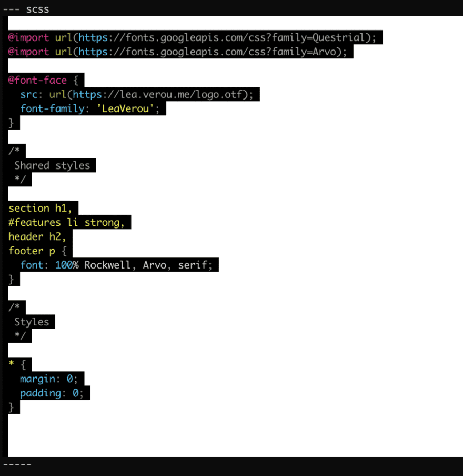Viewport: 463px width, 476px height.
Task: Click the 'LeaVerou' string value
Action: tap(125, 108)
